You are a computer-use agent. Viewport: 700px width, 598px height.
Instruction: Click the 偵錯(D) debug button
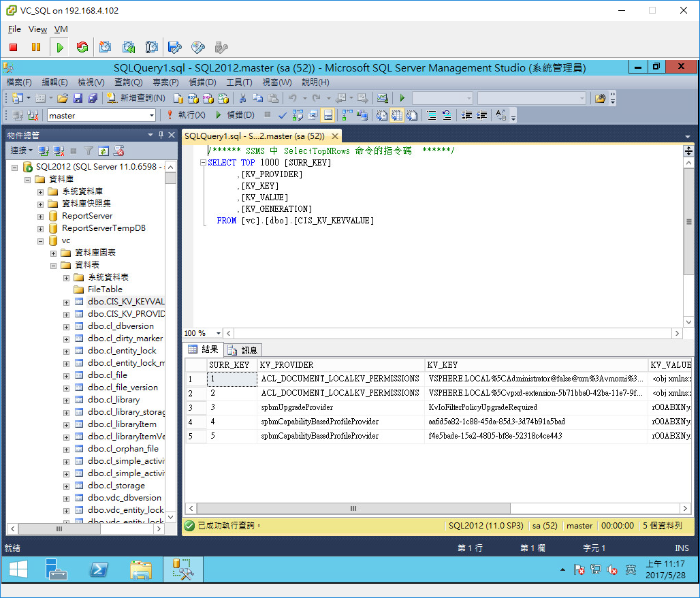coord(235,115)
